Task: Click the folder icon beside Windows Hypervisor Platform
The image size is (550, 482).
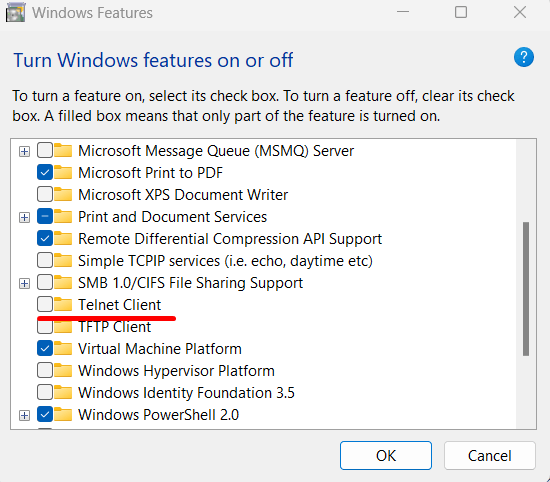Action: tap(63, 370)
